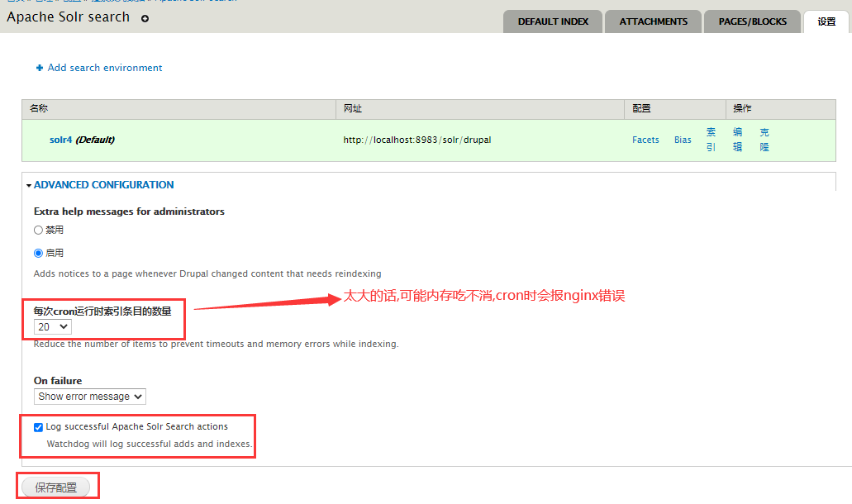This screenshot has height=504, width=852.
Task: Expand the On failure dropdown
Action: tap(89, 397)
